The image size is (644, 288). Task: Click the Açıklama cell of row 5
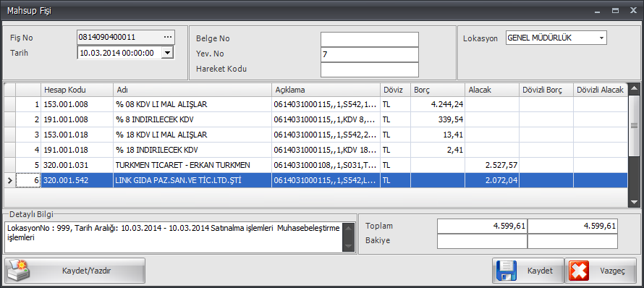[326, 165]
